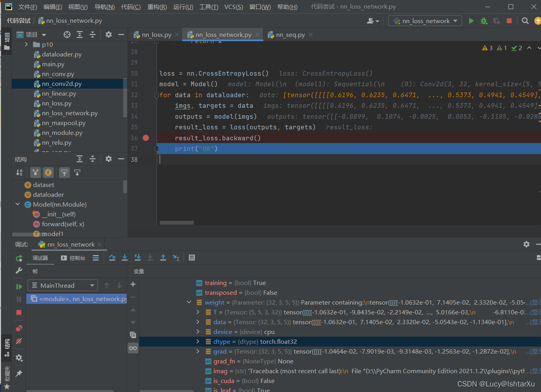Sort structure alphabetically icon
541x392 pixels.
19,172
